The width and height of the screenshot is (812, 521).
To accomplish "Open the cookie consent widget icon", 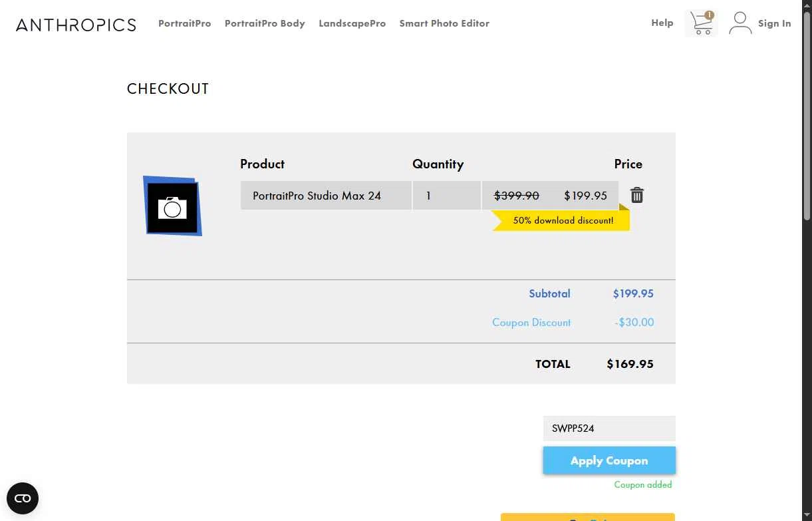I will pyautogui.click(x=23, y=498).
